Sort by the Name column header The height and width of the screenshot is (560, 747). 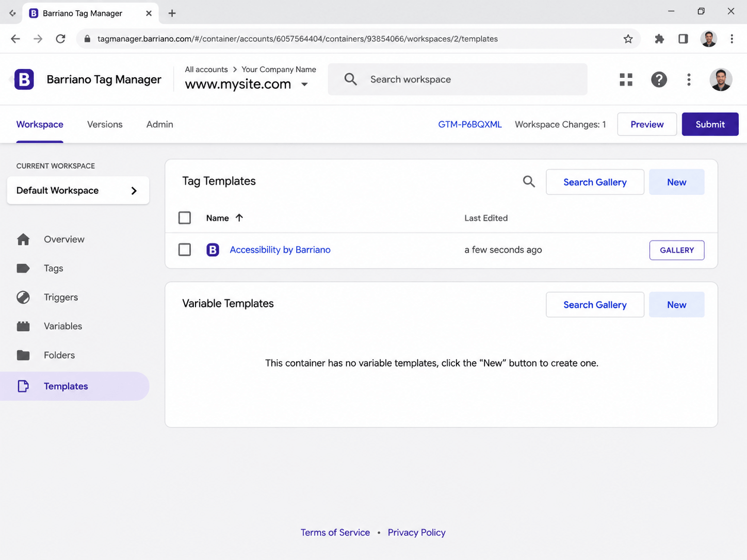coord(217,218)
